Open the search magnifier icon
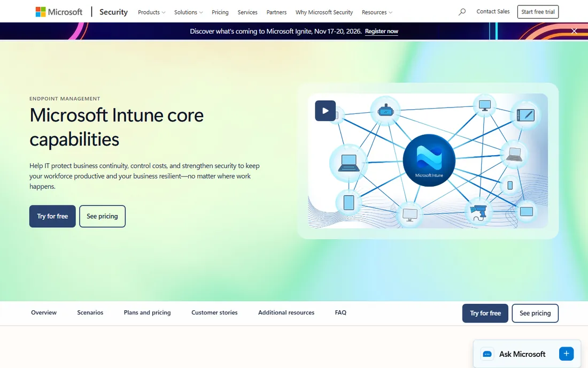 click(x=462, y=12)
